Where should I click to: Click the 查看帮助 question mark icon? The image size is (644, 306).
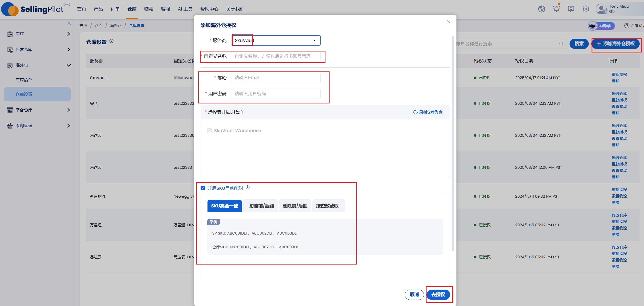coord(627,26)
